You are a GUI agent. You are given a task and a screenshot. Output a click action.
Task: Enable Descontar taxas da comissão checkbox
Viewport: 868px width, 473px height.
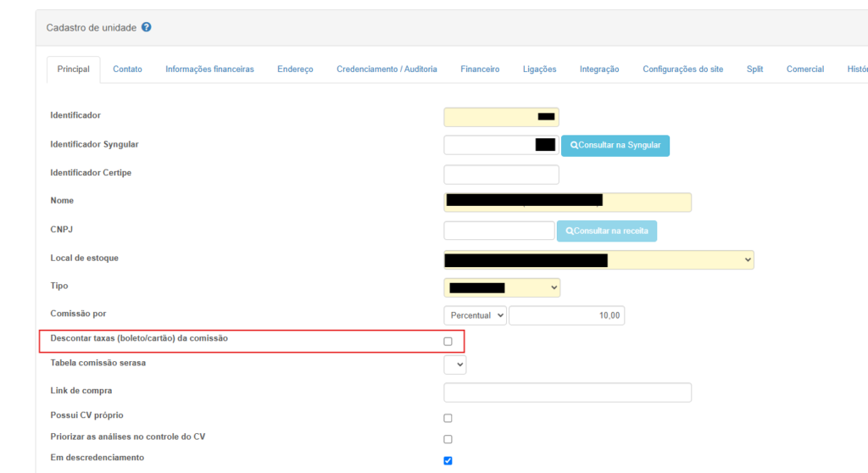[x=448, y=342]
